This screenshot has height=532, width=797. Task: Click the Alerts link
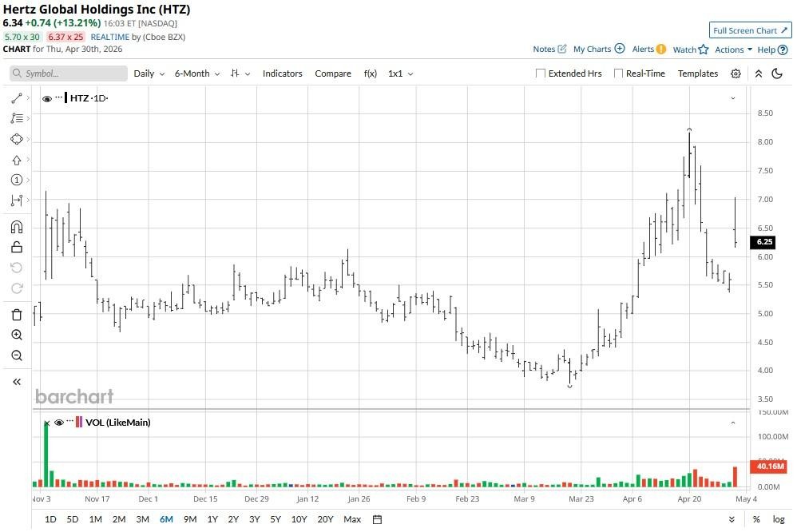643,50
